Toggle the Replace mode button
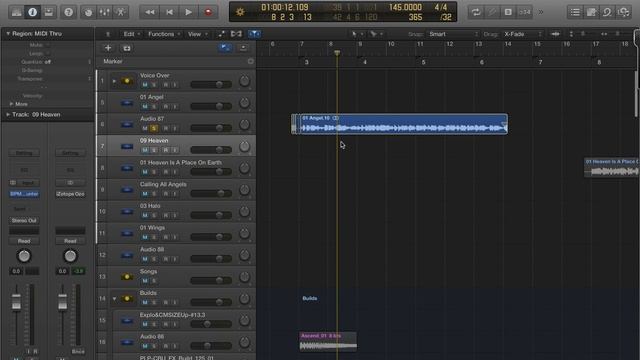640x360 pixels. tap(492, 12)
